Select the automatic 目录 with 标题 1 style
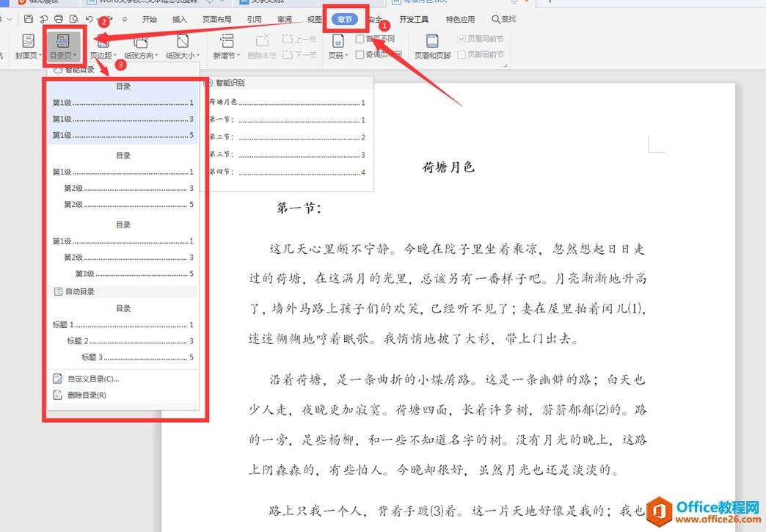This screenshot has height=532, width=766. pyautogui.click(x=123, y=332)
